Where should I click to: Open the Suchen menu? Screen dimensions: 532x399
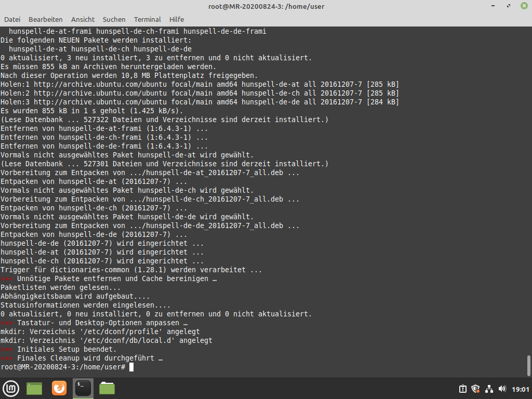tap(114, 19)
